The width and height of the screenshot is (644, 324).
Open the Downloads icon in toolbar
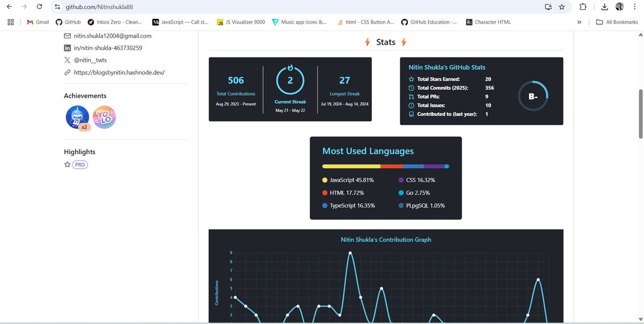(605, 7)
